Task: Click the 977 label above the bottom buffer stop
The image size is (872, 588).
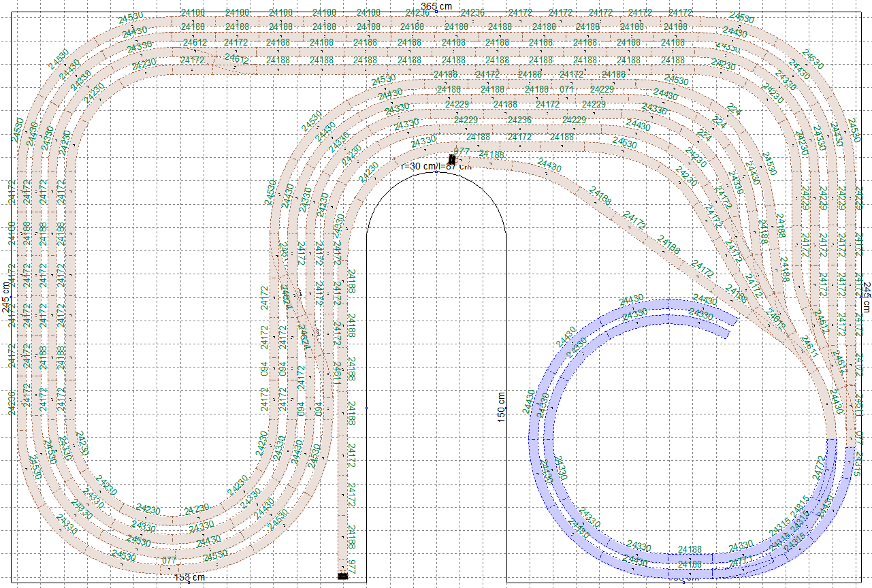Action: [x=352, y=566]
